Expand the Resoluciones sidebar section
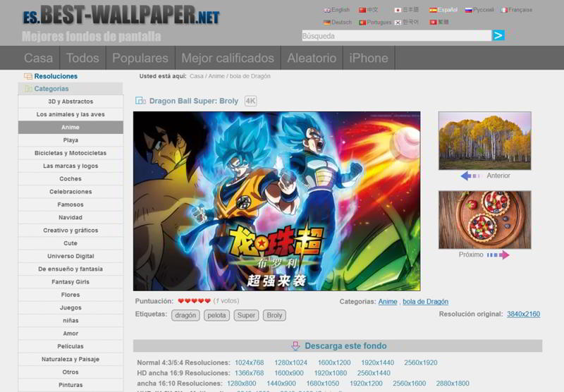This screenshot has height=392, width=564. pyautogui.click(x=56, y=76)
